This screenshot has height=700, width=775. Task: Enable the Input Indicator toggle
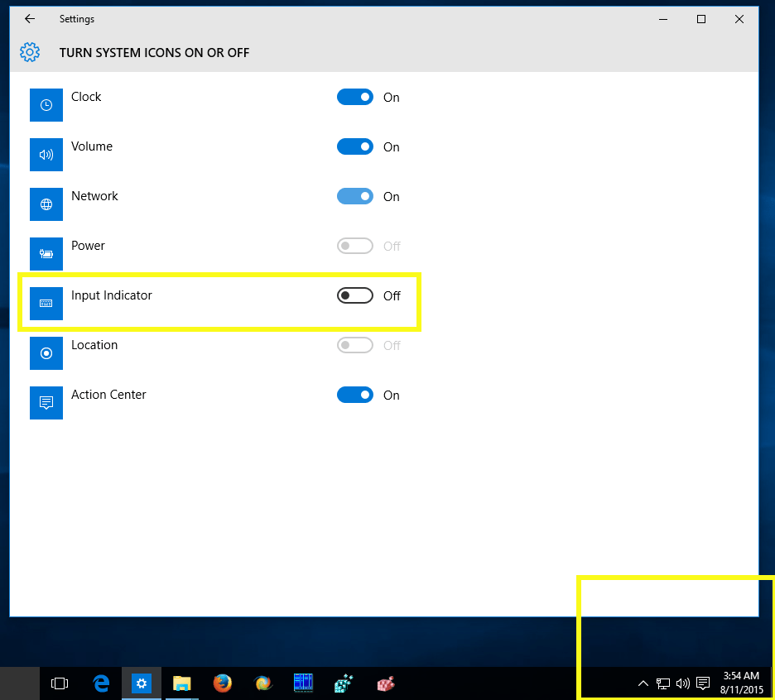click(355, 295)
